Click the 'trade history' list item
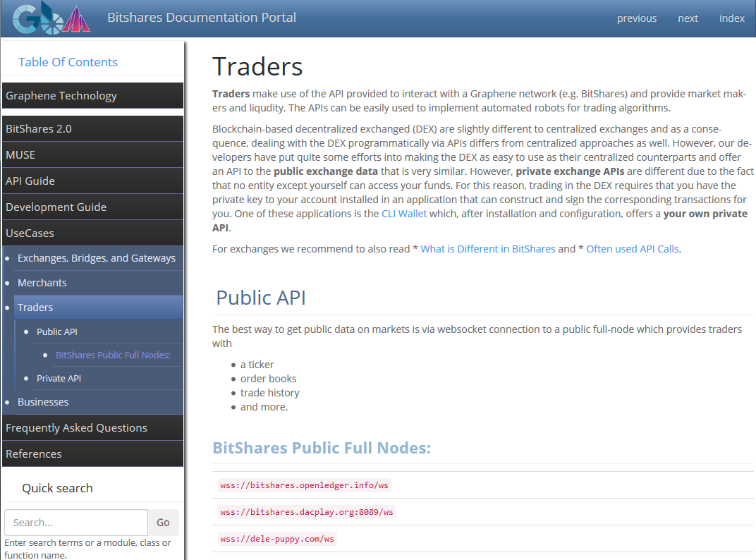Viewport: 756px width, 560px height. point(270,393)
